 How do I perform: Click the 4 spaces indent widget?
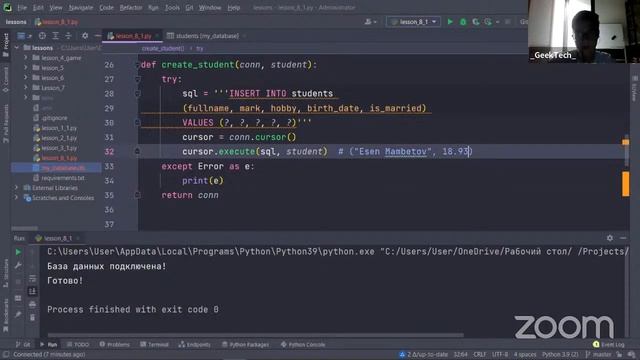(524, 355)
